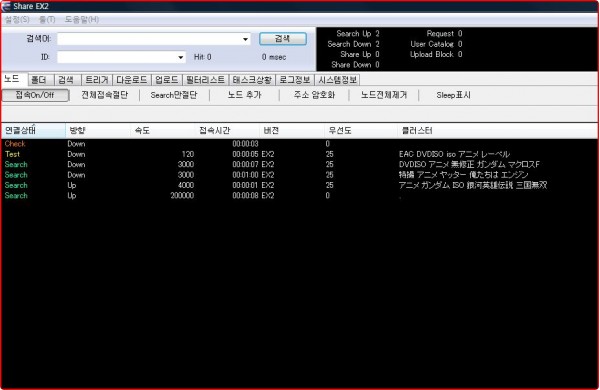Image resolution: width=600 pixels, height=390 pixels.
Task: Switch to the 로그정보 tab
Action: [295, 80]
